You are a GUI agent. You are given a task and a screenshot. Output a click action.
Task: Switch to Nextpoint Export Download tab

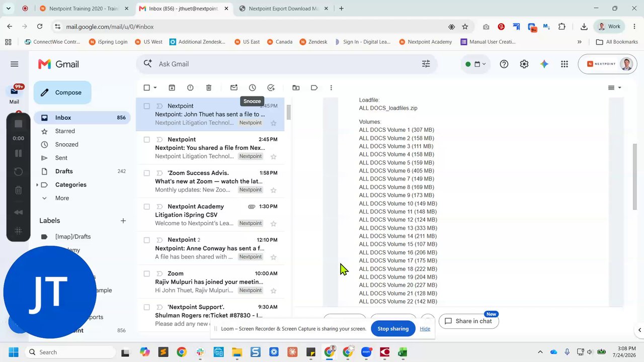tap(284, 9)
